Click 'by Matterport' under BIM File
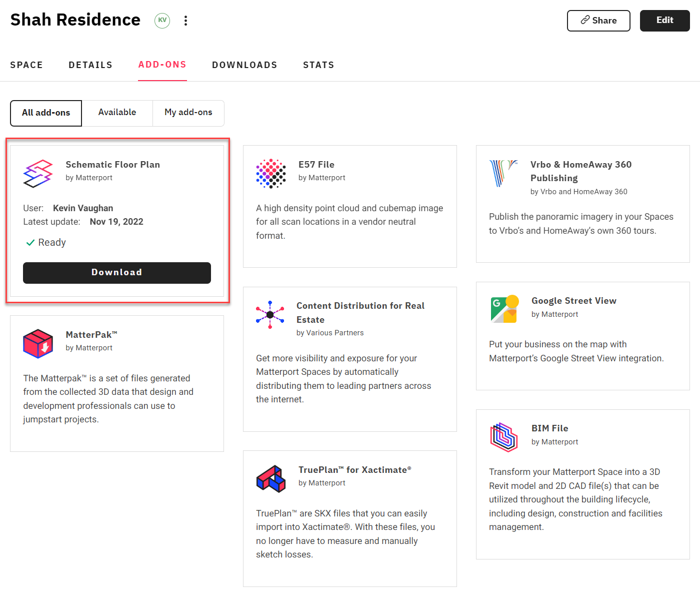Screen dimensions: 700x594 (554, 442)
